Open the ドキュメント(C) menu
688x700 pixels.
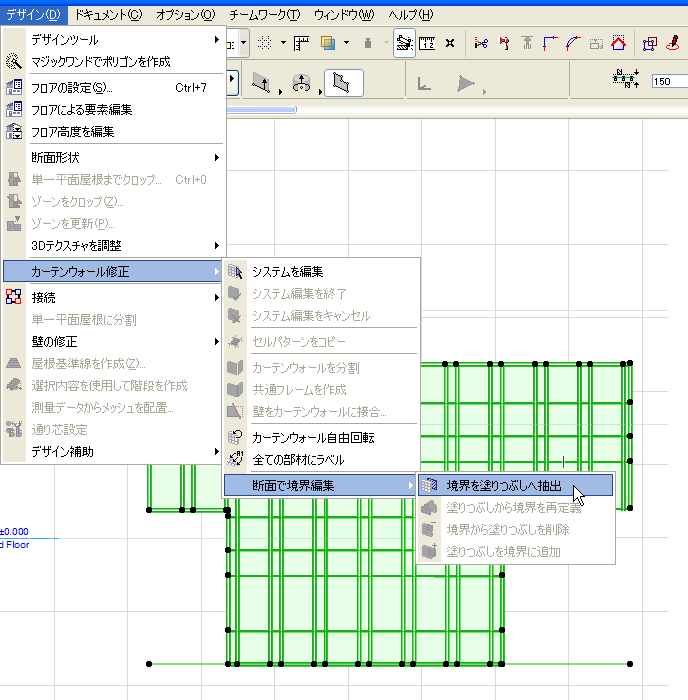coord(108,15)
